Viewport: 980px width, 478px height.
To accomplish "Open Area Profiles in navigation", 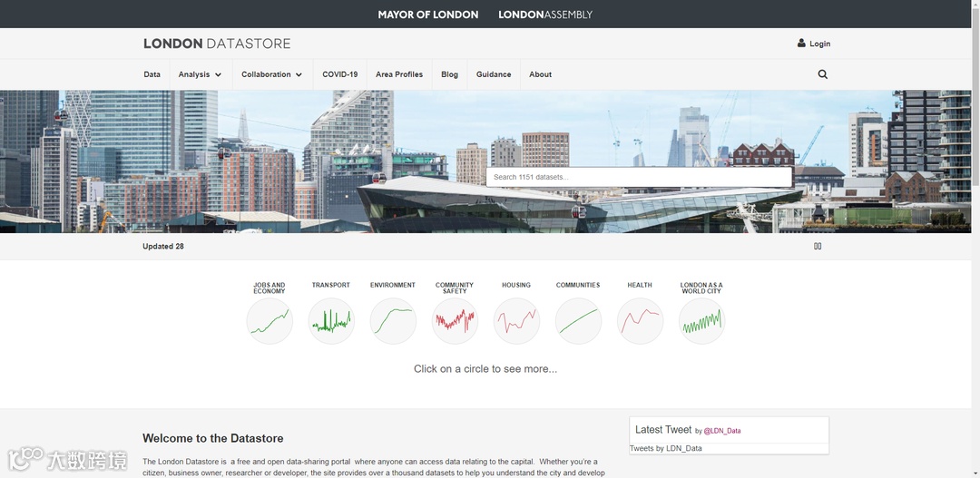I will point(399,74).
